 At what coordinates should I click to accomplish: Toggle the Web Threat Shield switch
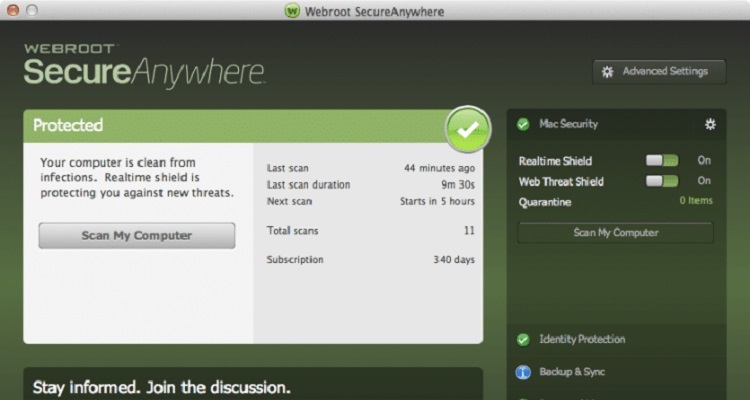[662, 181]
